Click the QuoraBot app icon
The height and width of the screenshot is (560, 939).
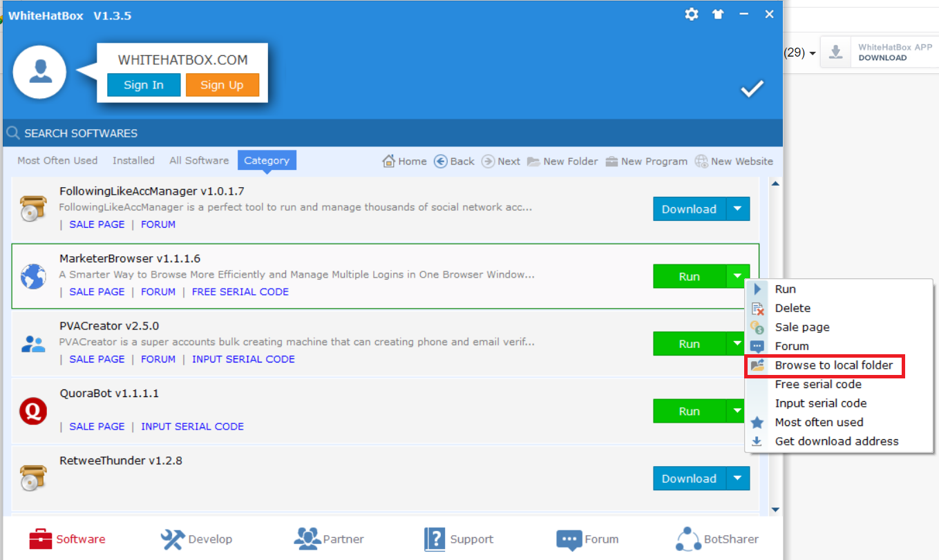coord(33,412)
